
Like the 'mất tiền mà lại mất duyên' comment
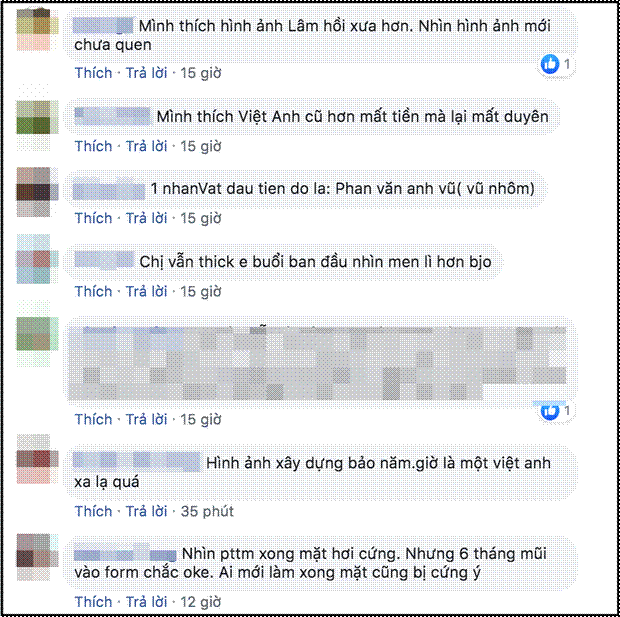click(93, 146)
